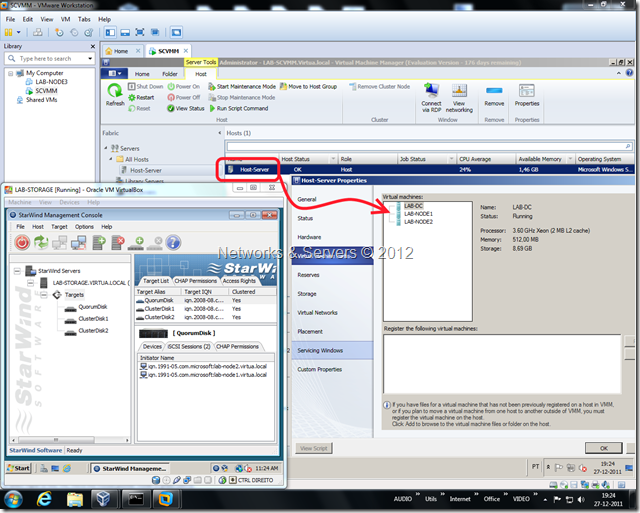Viewport: 640px width, 513px height.
Task: Collapse the StarWind Servers tree node
Action: [x=17, y=271]
